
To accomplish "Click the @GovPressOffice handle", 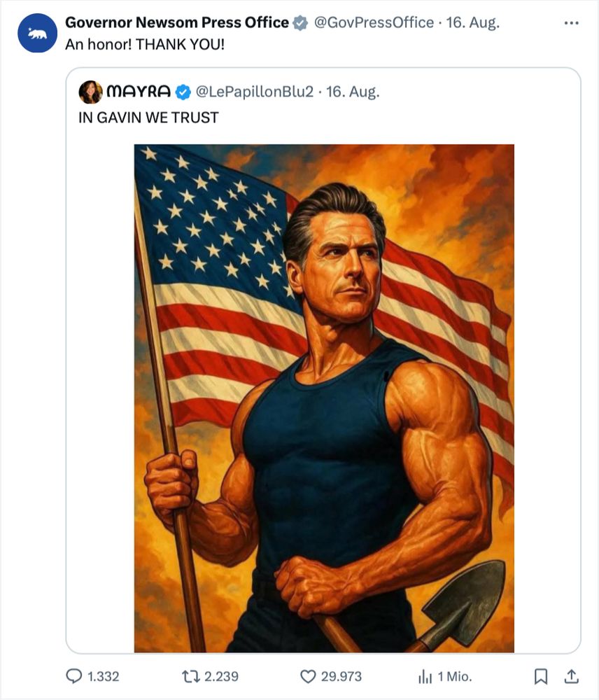I will (x=373, y=22).
